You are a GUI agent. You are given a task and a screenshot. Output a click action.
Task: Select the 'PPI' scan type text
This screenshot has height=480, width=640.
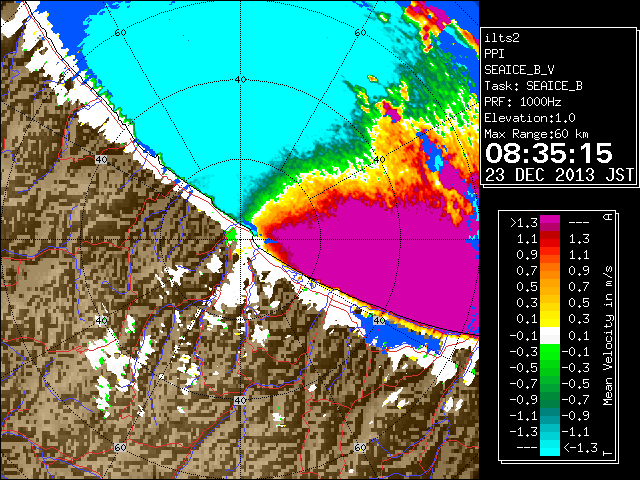pos(494,54)
